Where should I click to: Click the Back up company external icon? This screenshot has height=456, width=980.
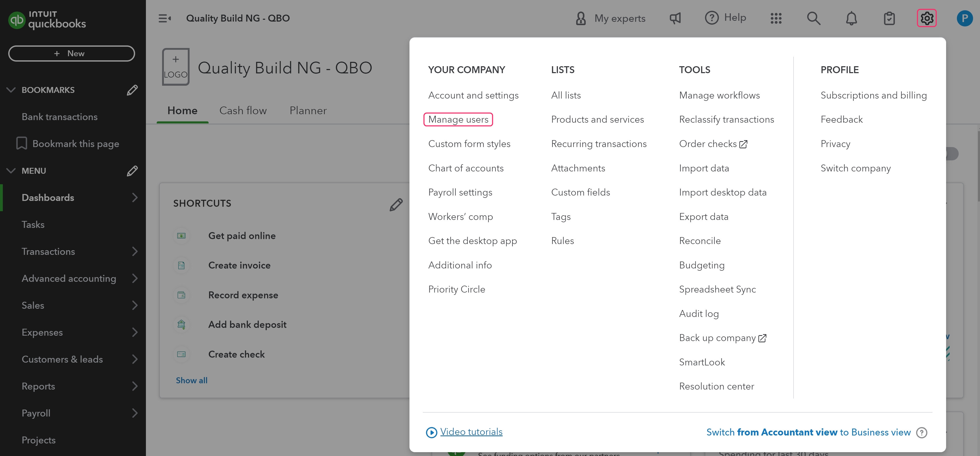point(762,338)
